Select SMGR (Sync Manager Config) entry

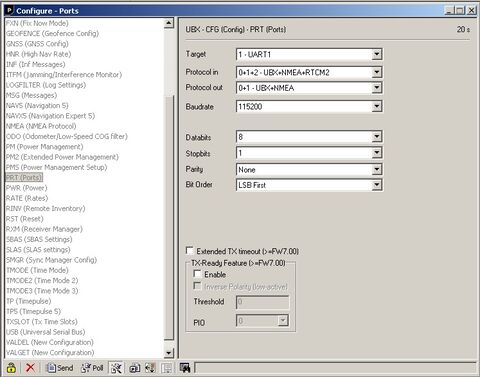coord(52,260)
